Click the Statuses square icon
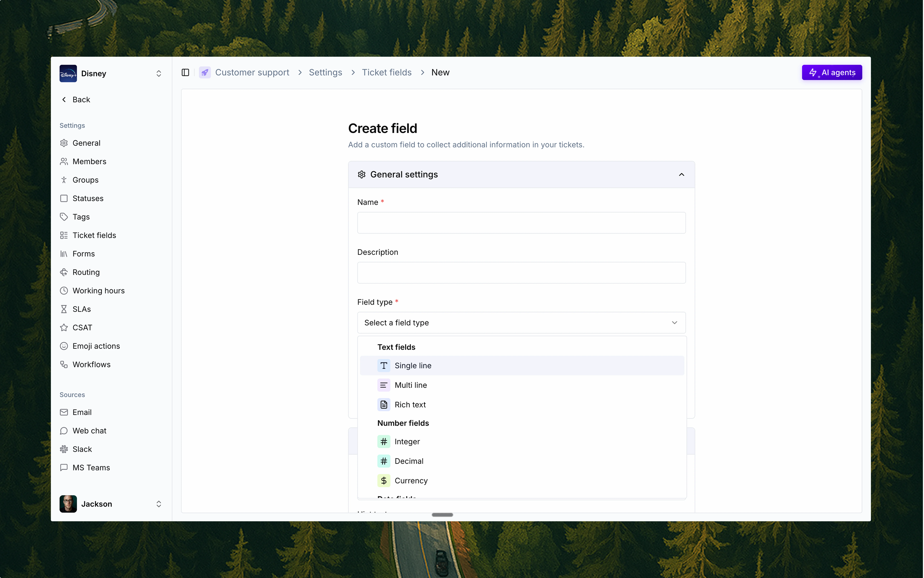924x578 pixels. [x=64, y=198]
